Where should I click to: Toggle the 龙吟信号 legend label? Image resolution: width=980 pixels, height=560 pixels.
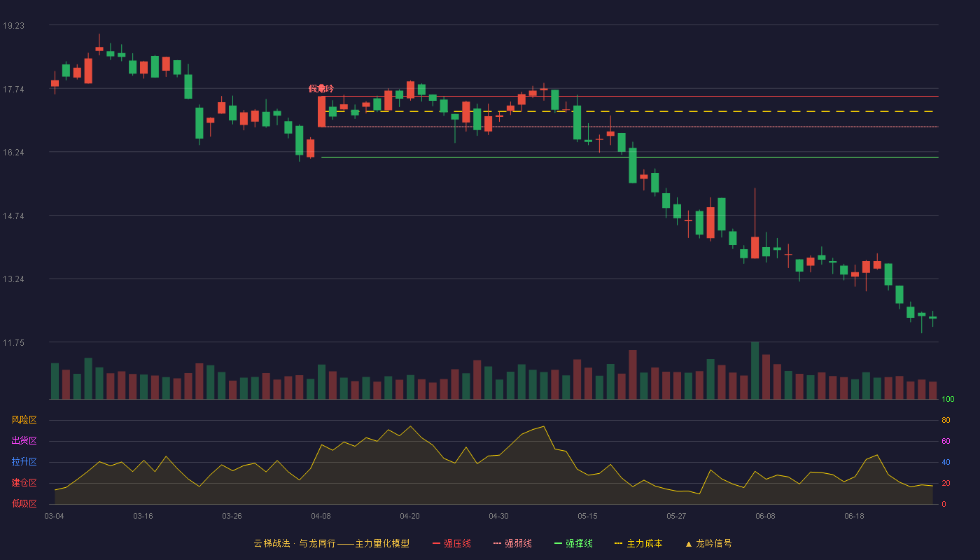[x=714, y=543]
